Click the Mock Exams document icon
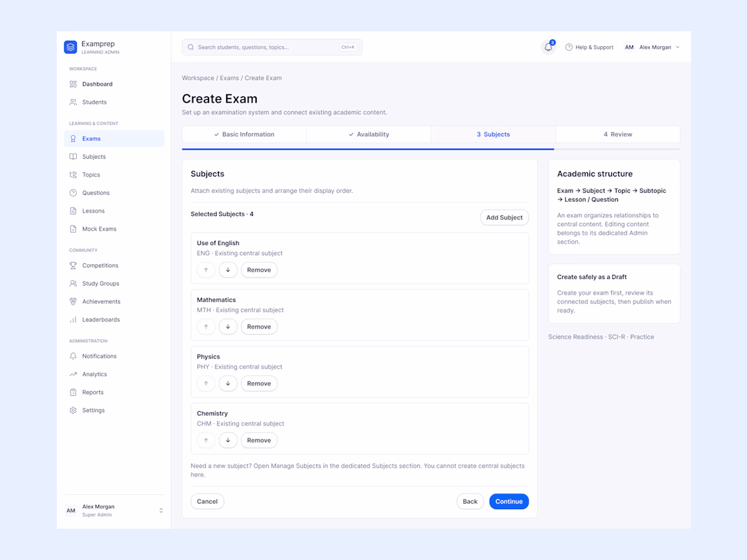 73,229
